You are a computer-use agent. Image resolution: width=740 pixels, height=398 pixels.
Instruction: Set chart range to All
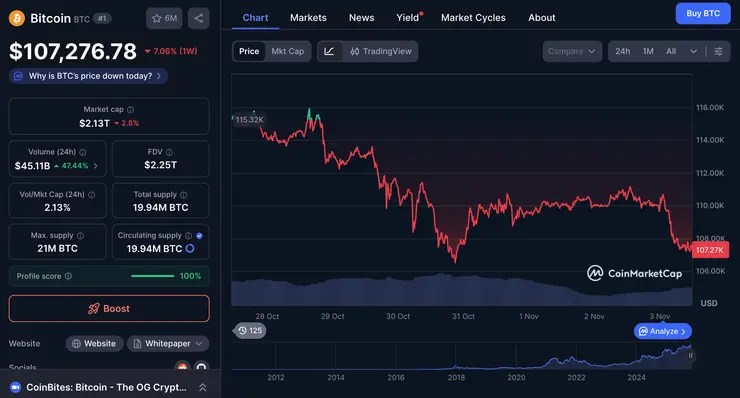point(671,51)
